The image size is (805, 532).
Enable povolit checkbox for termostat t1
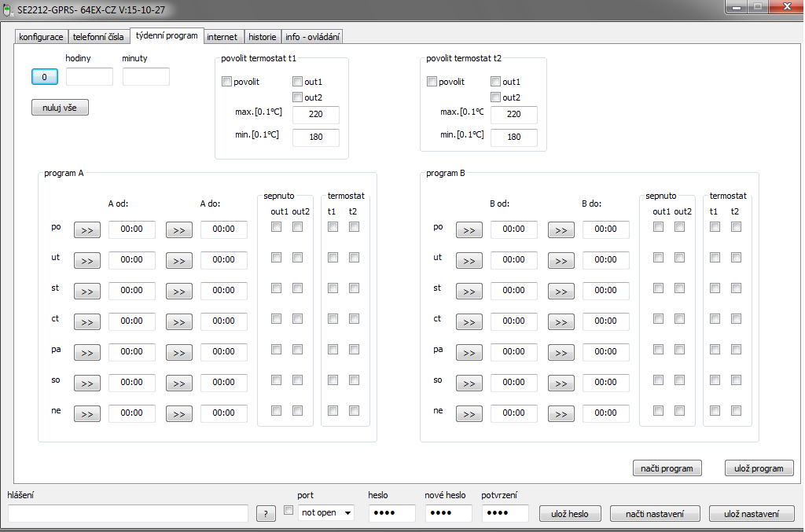pos(227,82)
